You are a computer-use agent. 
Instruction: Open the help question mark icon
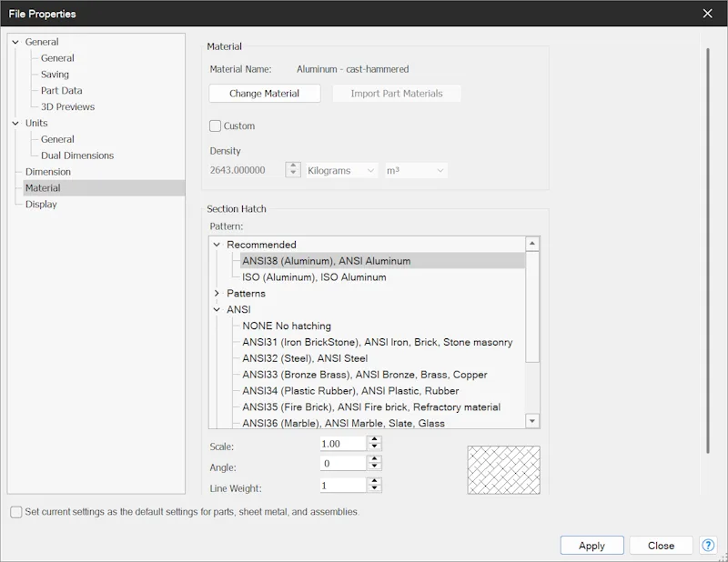[708, 546]
